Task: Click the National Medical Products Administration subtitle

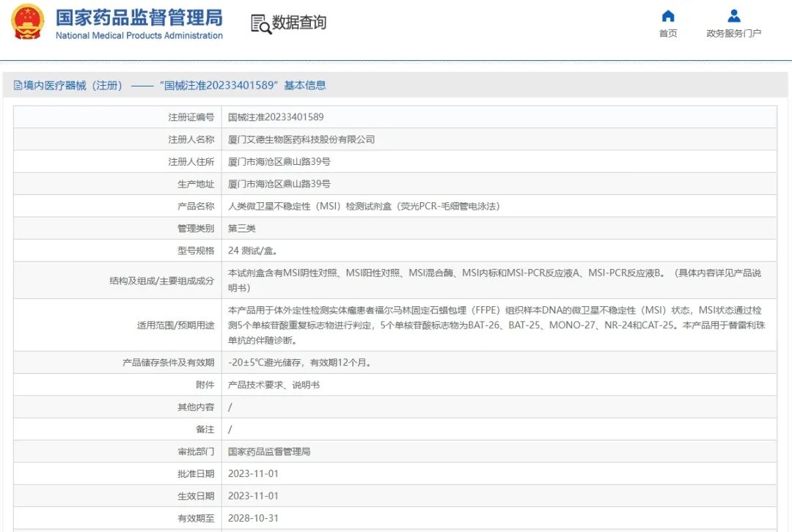Action: [139, 36]
